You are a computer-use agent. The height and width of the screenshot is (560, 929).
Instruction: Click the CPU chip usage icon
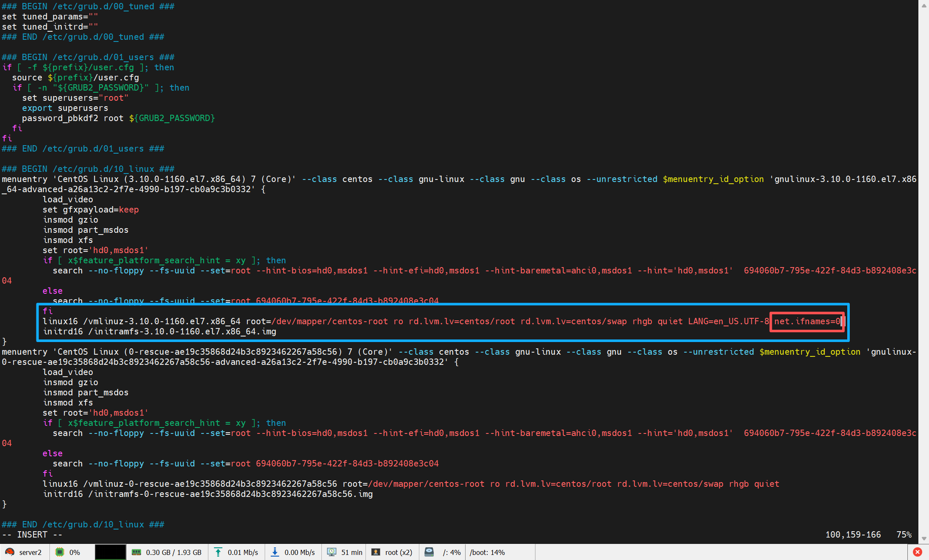tap(60, 552)
